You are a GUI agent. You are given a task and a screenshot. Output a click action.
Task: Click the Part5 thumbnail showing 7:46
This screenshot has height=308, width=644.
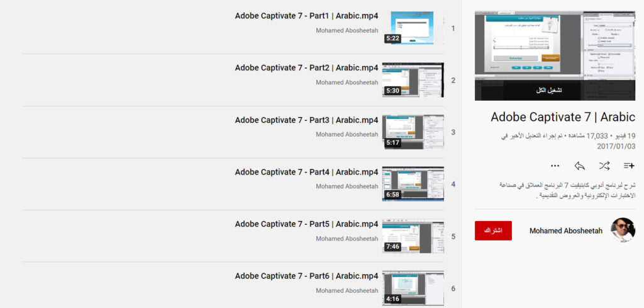click(413, 236)
